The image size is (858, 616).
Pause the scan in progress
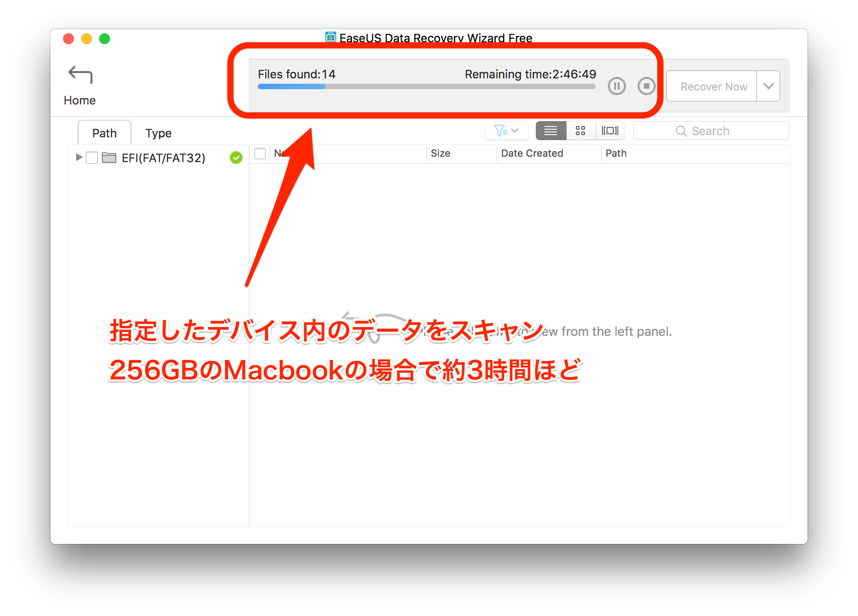pos(616,86)
